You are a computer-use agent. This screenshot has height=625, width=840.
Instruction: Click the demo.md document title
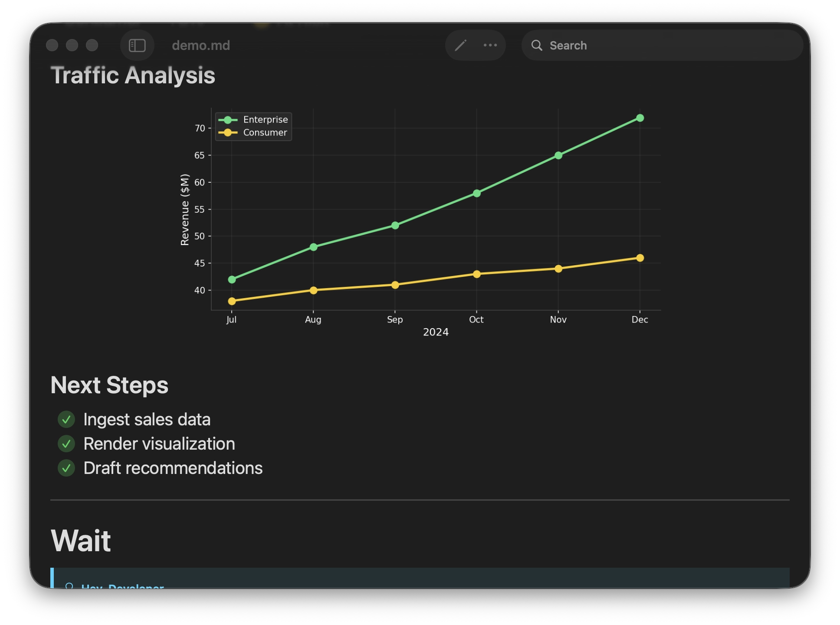pos(201,46)
